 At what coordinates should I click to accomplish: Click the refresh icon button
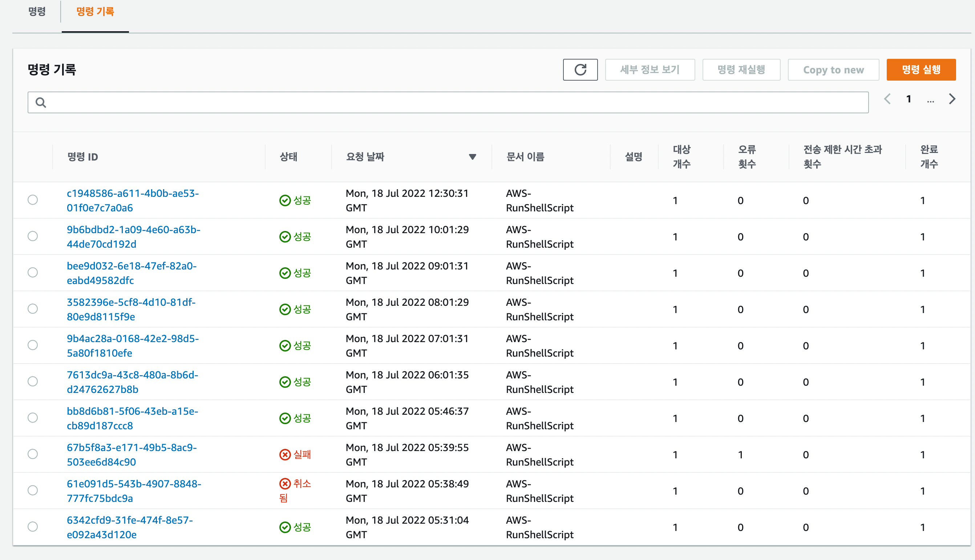coord(580,70)
